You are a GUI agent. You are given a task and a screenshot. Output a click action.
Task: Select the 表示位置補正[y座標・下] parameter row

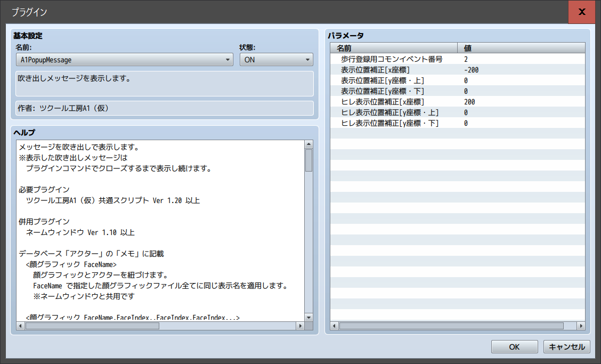458,91
